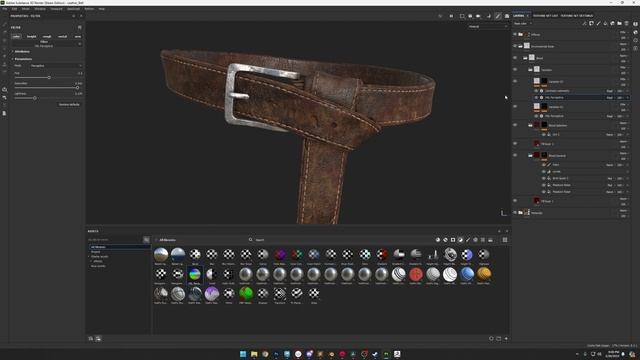Expand Starter assets in Assets tree
This screenshot has height=360, width=640.
(90, 256)
